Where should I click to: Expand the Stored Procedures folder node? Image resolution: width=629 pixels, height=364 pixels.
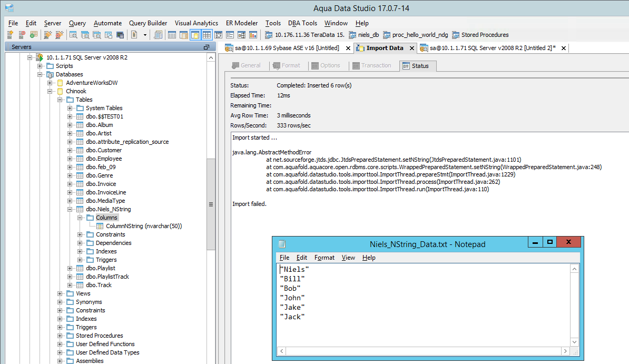coord(60,336)
